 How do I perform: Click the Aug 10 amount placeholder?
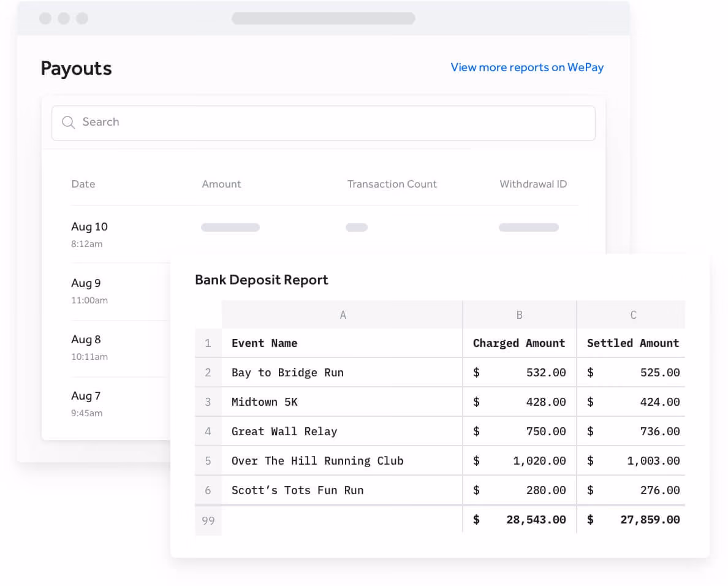point(230,227)
